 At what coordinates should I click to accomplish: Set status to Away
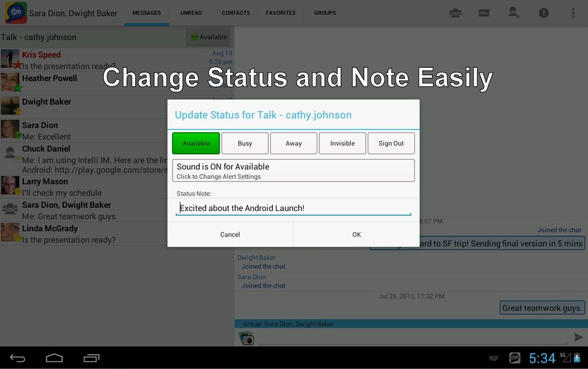pos(294,143)
